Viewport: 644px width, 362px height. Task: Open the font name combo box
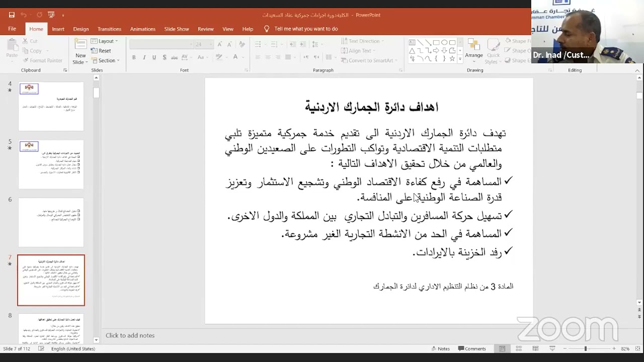[x=162, y=44]
